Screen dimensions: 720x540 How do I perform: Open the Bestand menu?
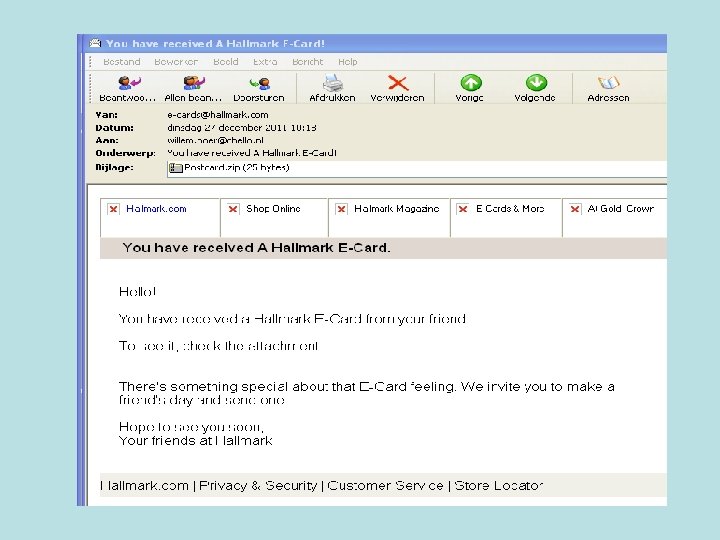click(x=122, y=62)
